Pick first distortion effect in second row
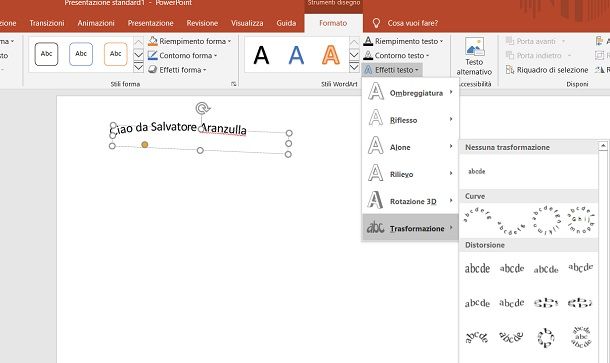610x363 pixels. [x=477, y=303]
